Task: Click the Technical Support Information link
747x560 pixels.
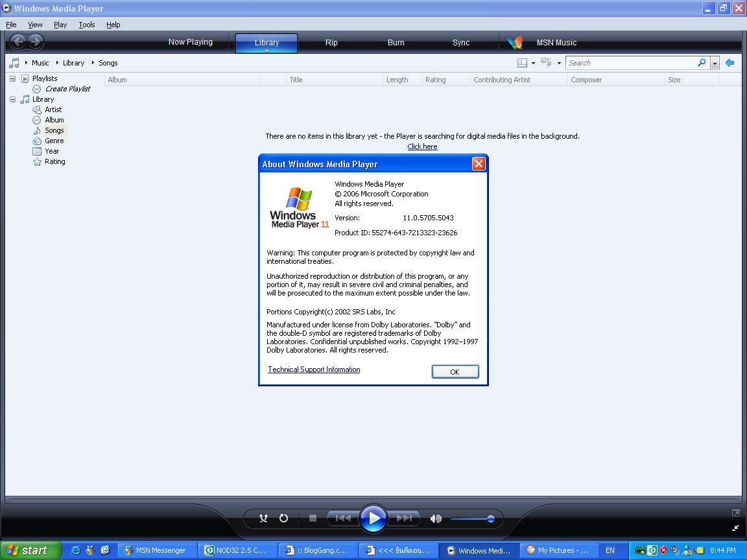Action: click(x=313, y=369)
